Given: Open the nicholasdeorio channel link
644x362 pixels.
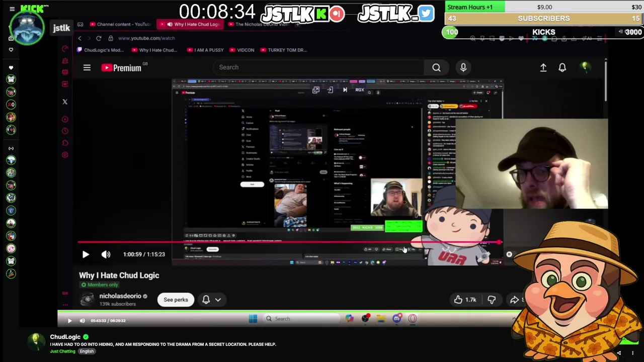Looking at the screenshot, I should pyautogui.click(x=120, y=296).
